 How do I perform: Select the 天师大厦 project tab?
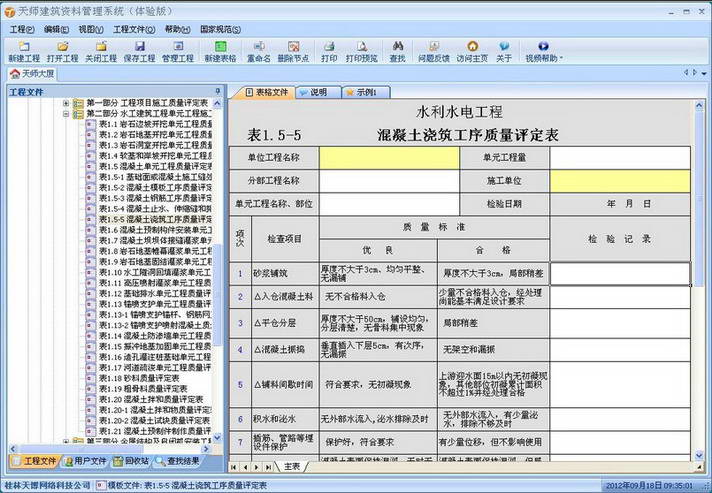(x=32, y=74)
